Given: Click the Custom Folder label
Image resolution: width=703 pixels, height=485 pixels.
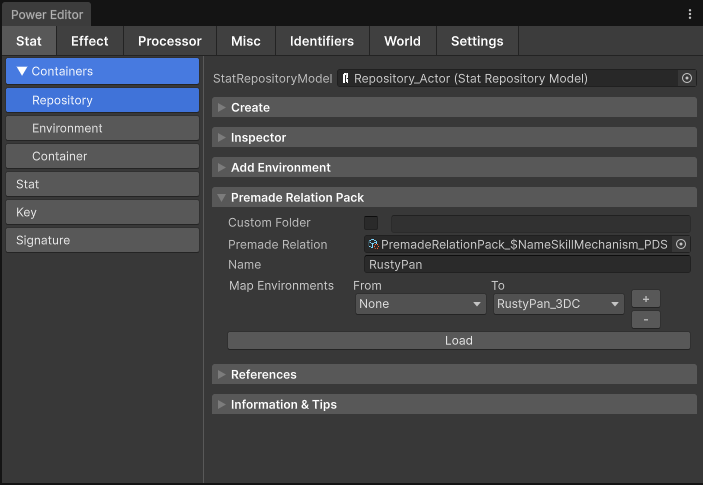Looking at the screenshot, I should [269, 223].
